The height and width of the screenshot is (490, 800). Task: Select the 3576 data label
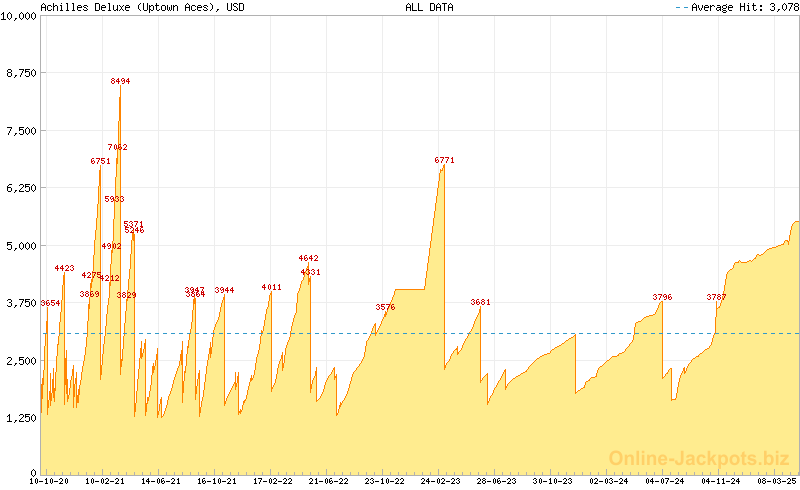pos(385,307)
